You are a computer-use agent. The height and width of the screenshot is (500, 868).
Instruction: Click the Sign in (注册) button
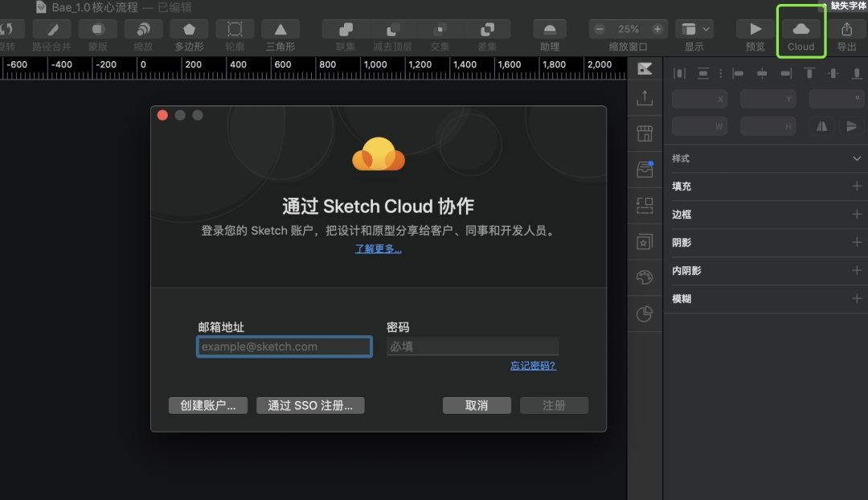pos(554,405)
